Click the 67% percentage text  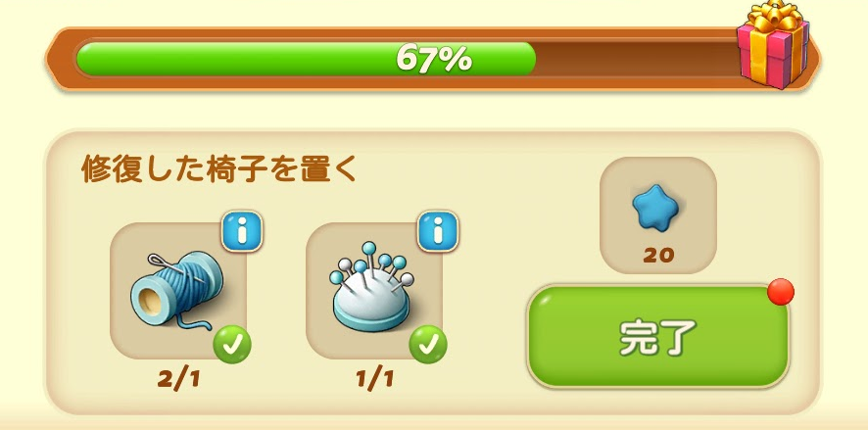[x=434, y=58]
